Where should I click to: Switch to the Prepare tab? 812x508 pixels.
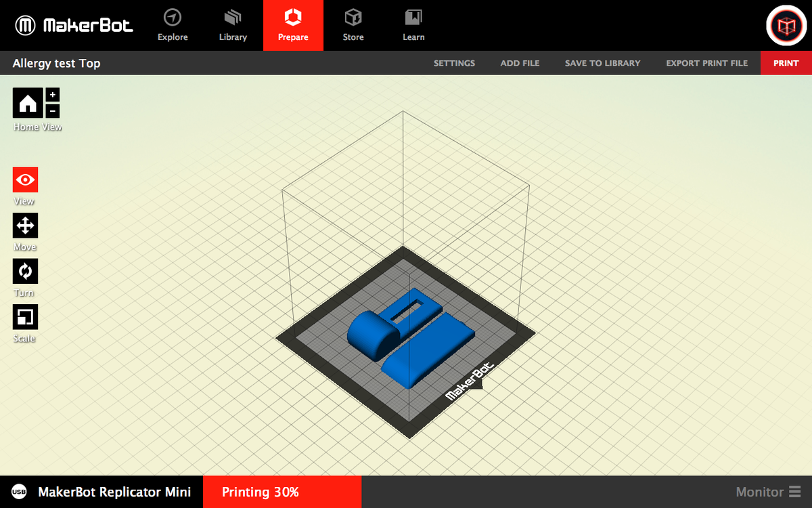(293, 26)
